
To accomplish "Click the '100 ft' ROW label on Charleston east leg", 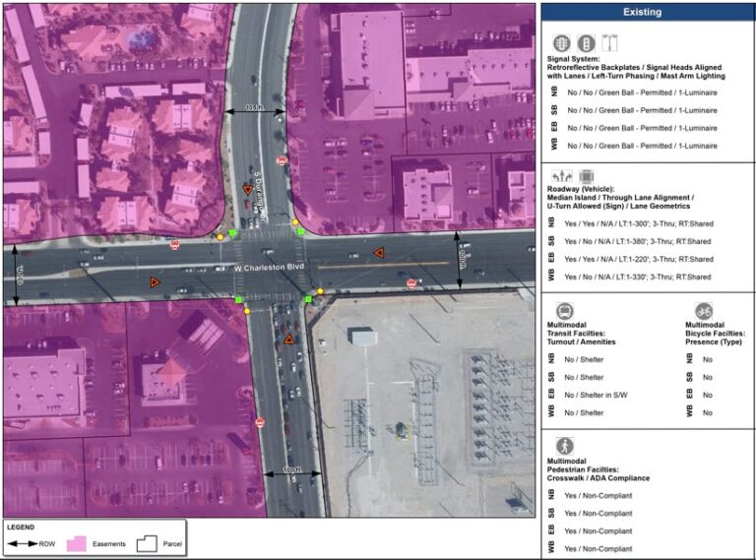I will [463, 259].
